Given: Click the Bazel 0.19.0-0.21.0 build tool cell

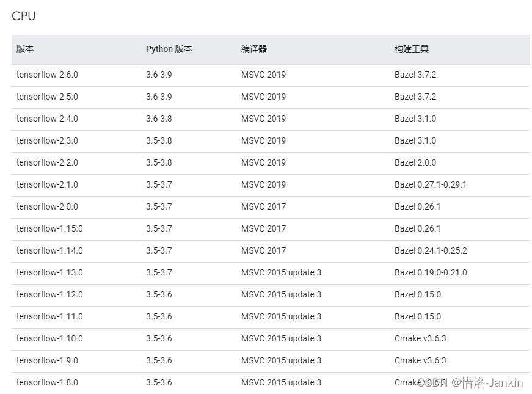Looking at the screenshot, I should pyautogui.click(x=431, y=272).
